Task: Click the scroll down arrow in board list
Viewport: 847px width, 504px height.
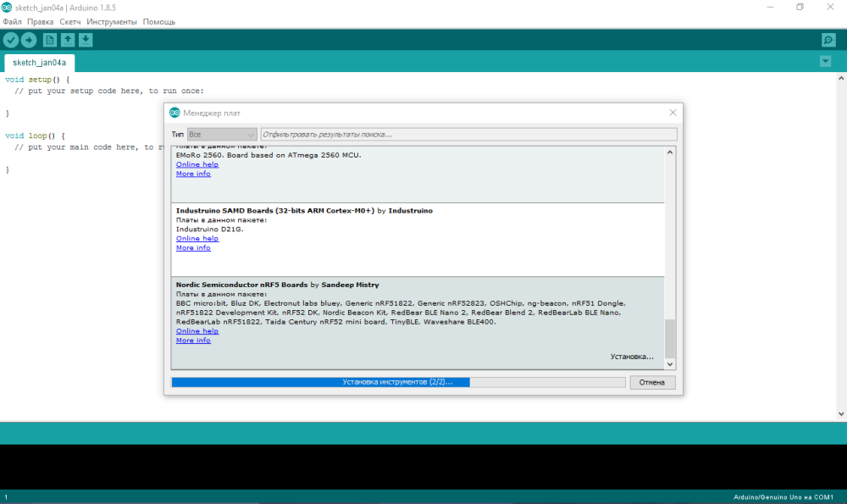Action: 670,363
